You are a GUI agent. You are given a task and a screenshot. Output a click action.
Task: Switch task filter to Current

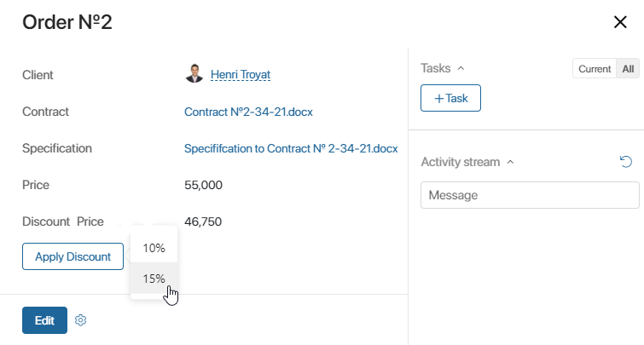pos(595,68)
